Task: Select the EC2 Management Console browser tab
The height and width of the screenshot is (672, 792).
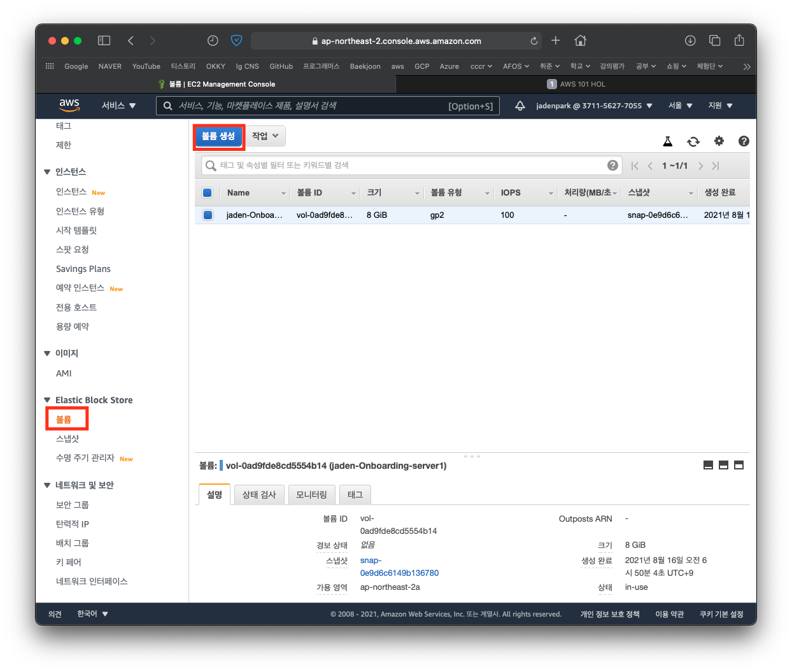Action: click(216, 84)
